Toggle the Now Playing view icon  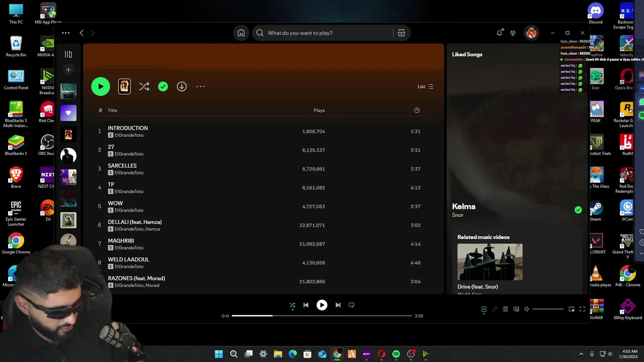[x=484, y=309]
